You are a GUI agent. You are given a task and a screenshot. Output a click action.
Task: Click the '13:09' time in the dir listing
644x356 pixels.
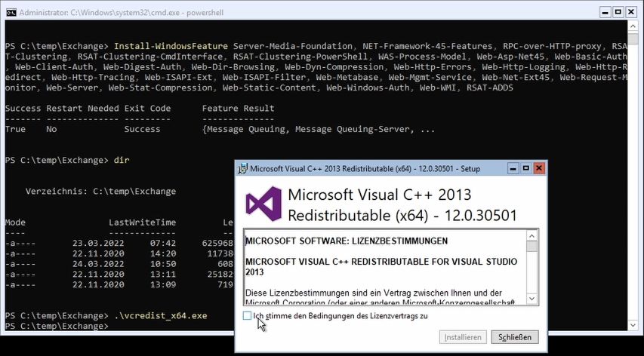click(162, 284)
